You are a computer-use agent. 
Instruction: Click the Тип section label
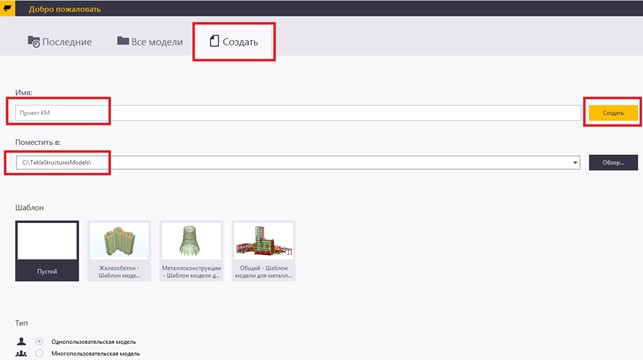(22, 323)
